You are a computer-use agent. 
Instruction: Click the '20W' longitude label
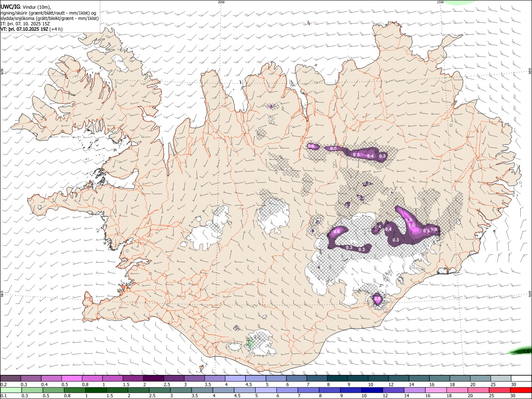(x=221, y=2)
